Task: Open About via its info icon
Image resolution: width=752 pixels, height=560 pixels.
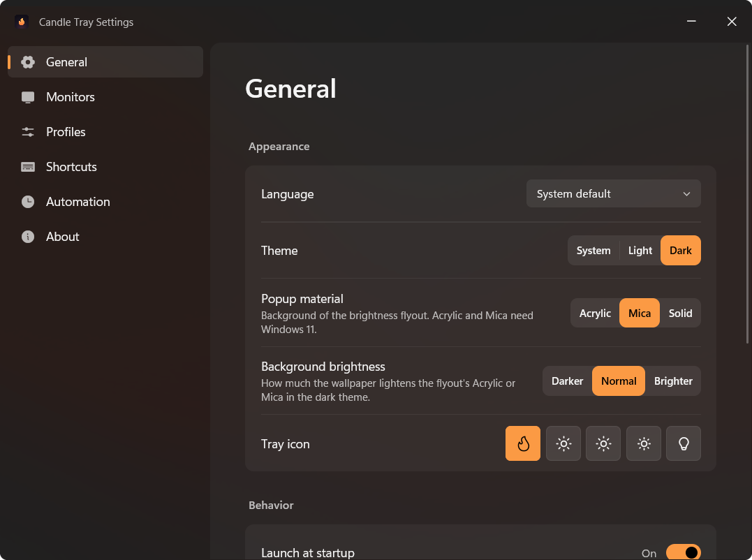Action: click(x=28, y=237)
